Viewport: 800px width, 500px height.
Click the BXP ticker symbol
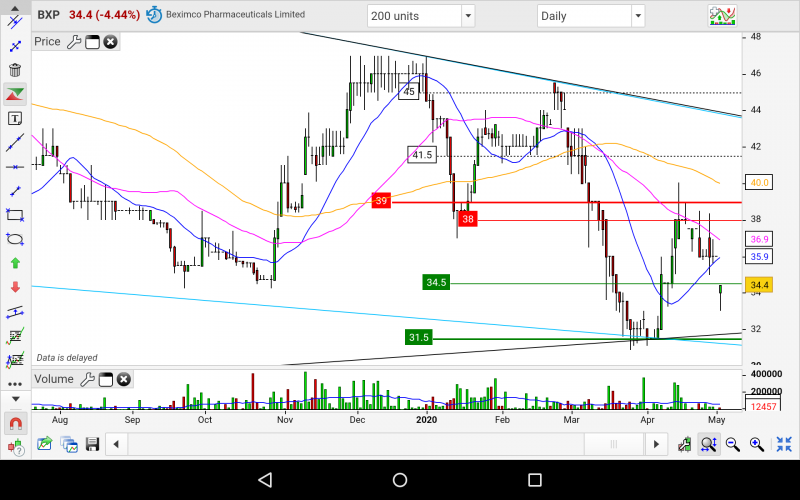(x=47, y=15)
